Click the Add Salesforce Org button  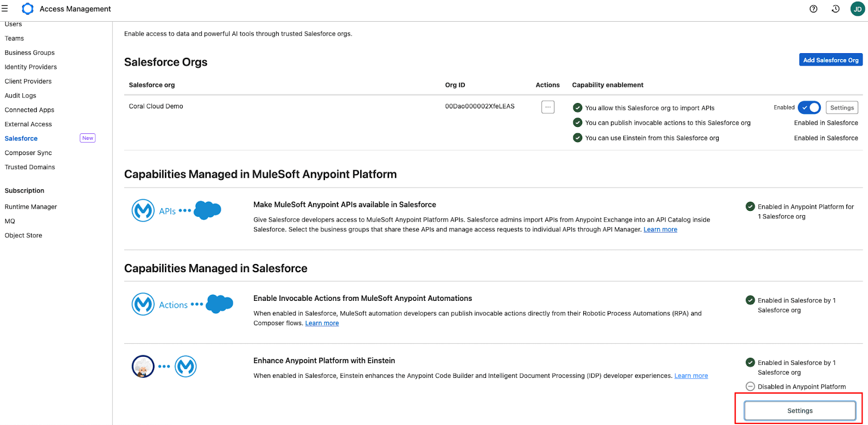831,60
